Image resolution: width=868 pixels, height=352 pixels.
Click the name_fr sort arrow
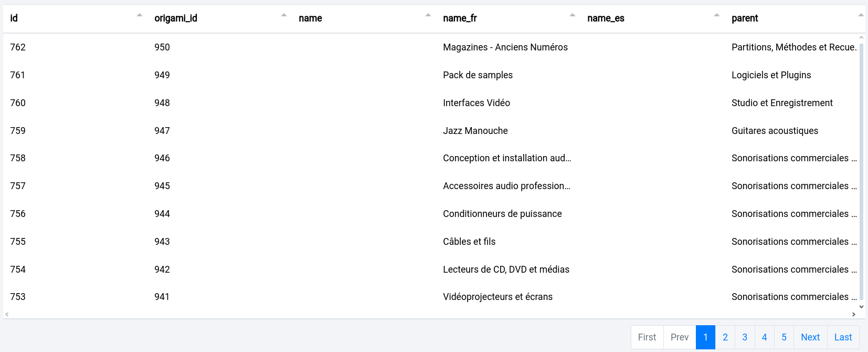click(x=573, y=15)
